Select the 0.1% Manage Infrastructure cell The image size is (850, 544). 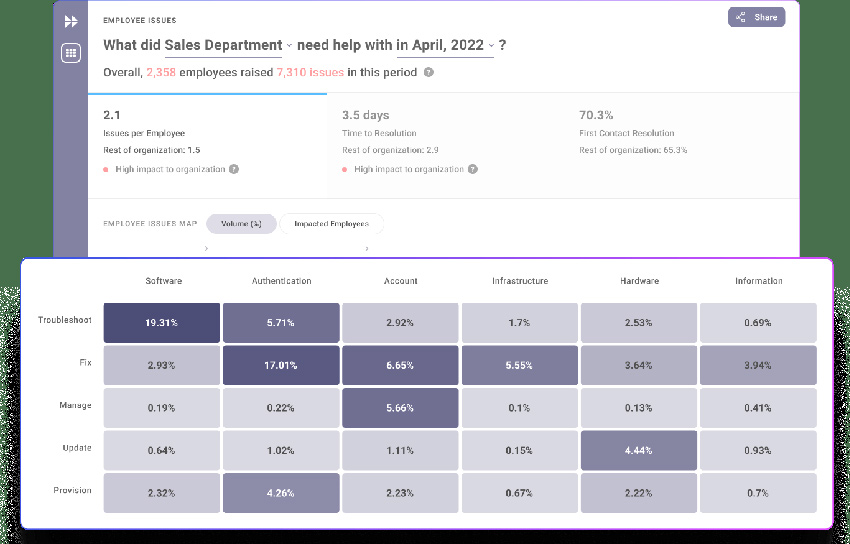519,408
